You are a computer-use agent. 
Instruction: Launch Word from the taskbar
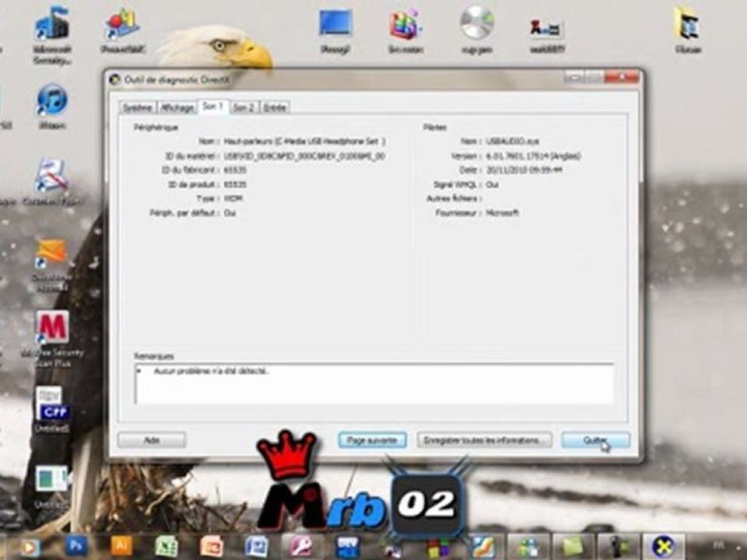click(x=257, y=546)
